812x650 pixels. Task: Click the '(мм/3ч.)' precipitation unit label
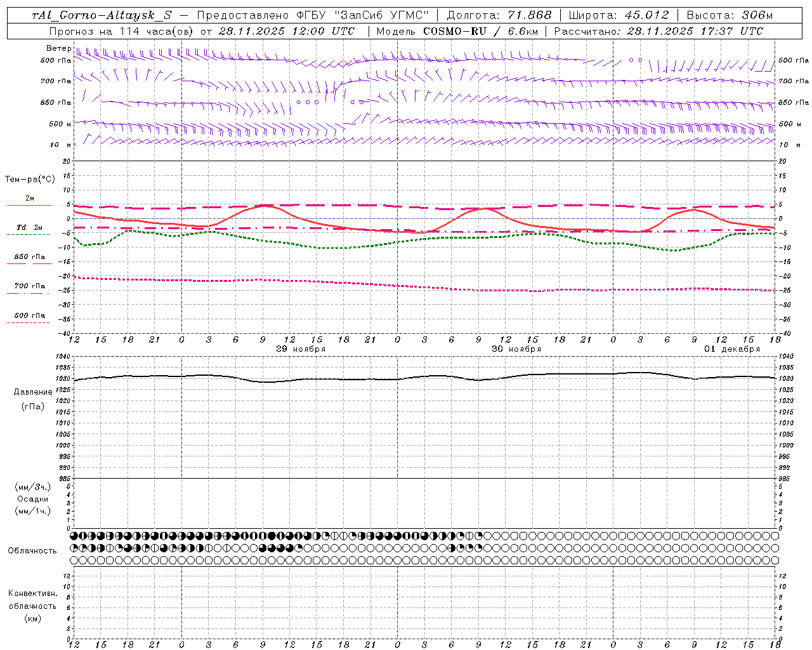32,487
